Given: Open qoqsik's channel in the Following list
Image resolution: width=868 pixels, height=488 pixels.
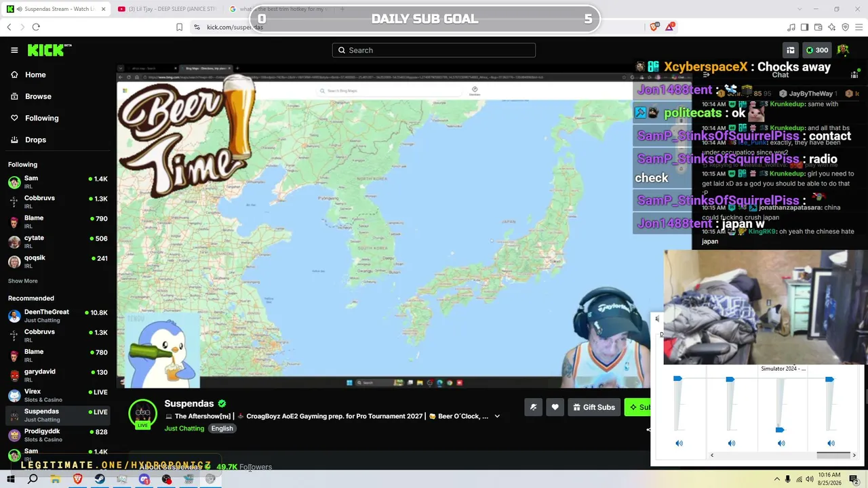Looking at the screenshot, I should [x=58, y=262].
